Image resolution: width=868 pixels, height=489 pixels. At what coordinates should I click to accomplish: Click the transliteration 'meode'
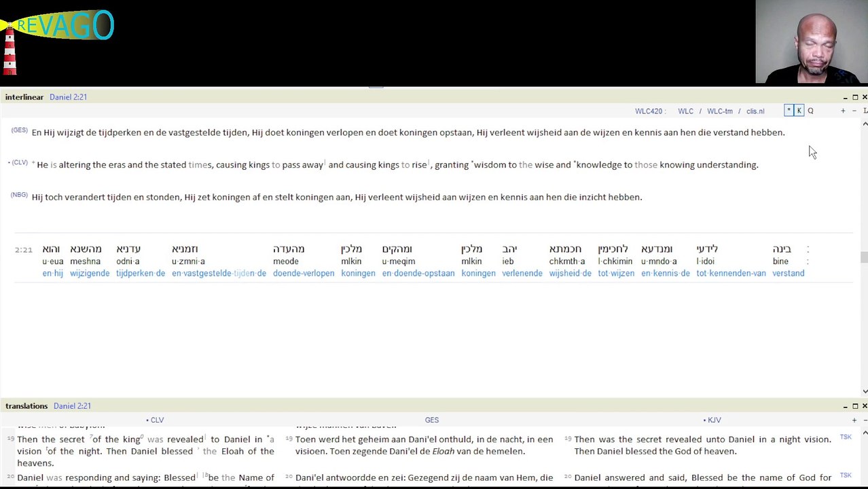[286, 261]
